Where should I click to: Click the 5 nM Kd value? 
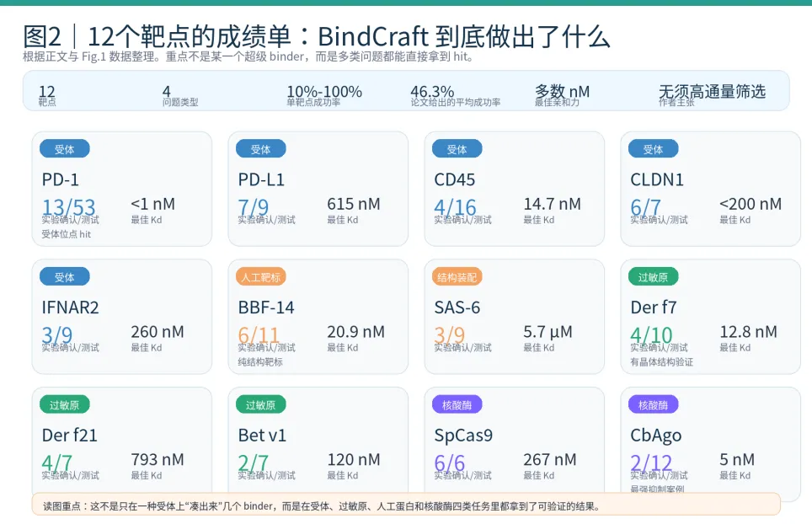coord(737,459)
